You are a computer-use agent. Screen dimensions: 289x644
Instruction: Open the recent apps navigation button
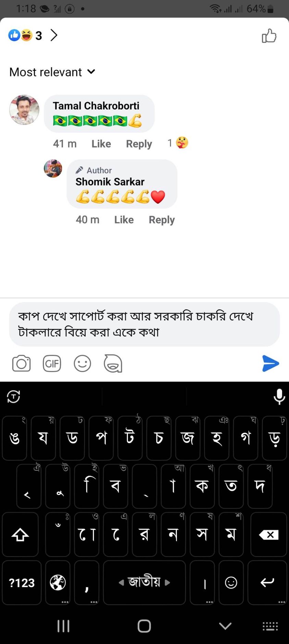pyautogui.click(x=63, y=626)
